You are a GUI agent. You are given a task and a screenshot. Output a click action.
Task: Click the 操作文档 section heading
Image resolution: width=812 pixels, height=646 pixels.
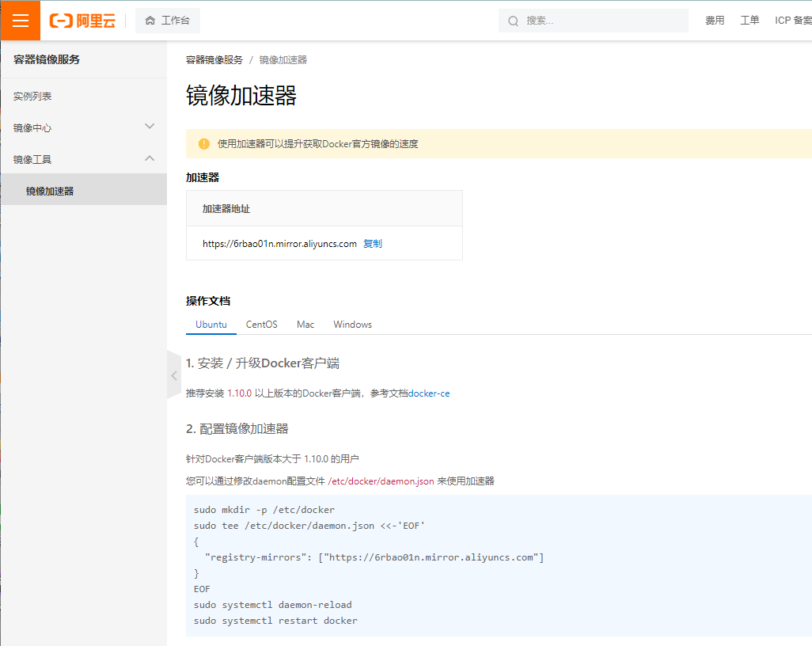tap(208, 301)
